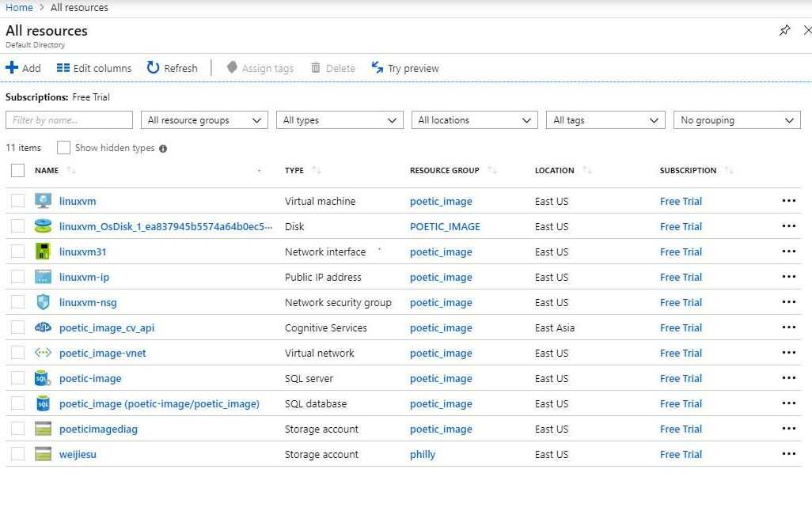Check the OsDisk row checkbox

click(x=17, y=226)
